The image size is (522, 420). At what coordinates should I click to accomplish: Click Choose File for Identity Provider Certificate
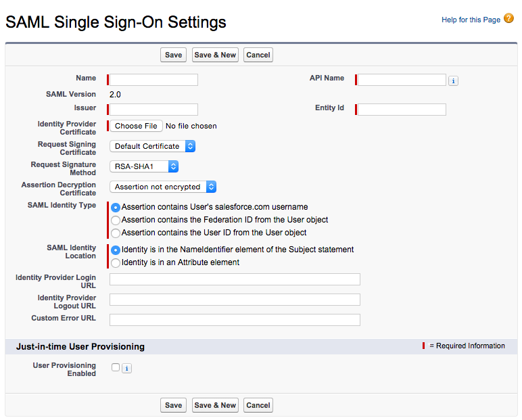(x=136, y=126)
